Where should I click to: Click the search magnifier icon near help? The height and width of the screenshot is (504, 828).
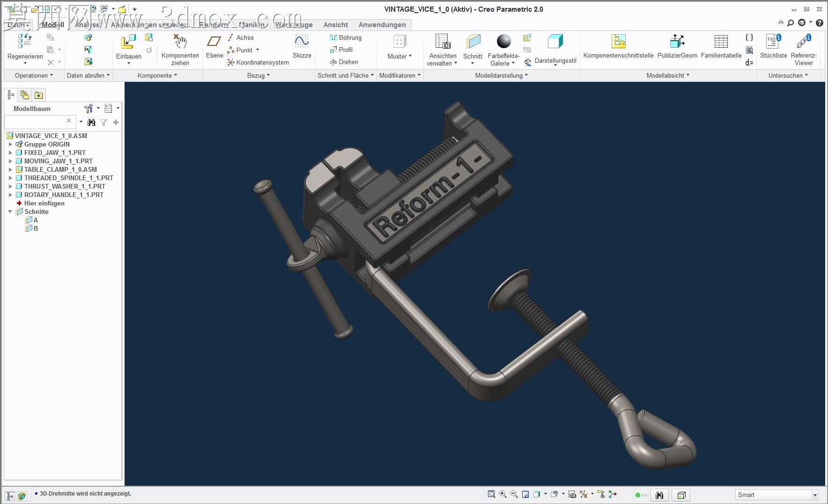pyautogui.click(x=791, y=22)
